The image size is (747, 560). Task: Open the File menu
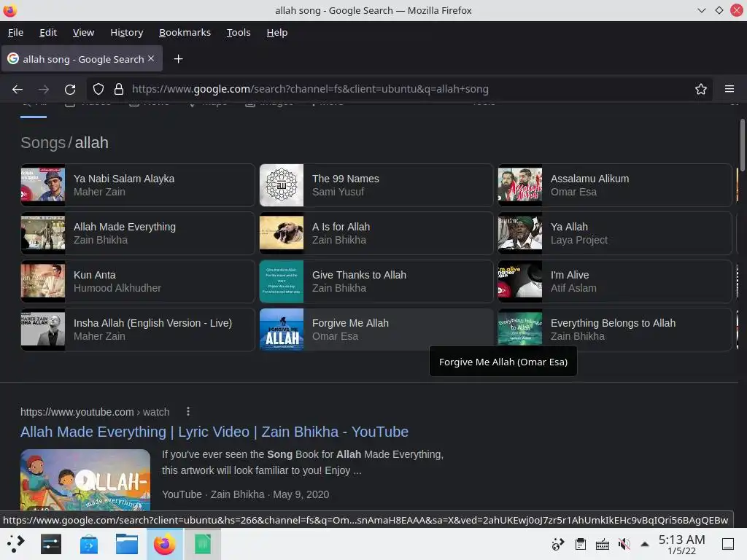coord(16,32)
